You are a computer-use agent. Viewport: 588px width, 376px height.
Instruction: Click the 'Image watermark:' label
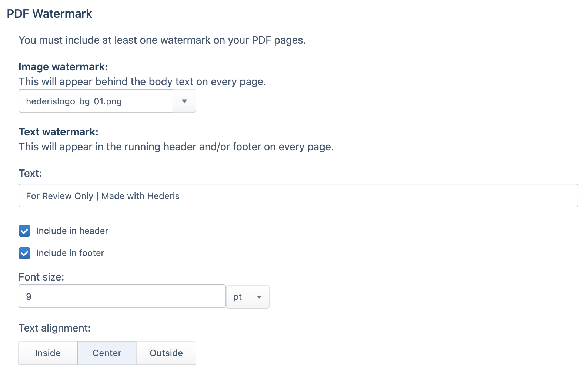pyautogui.click(x=63, y=67)
